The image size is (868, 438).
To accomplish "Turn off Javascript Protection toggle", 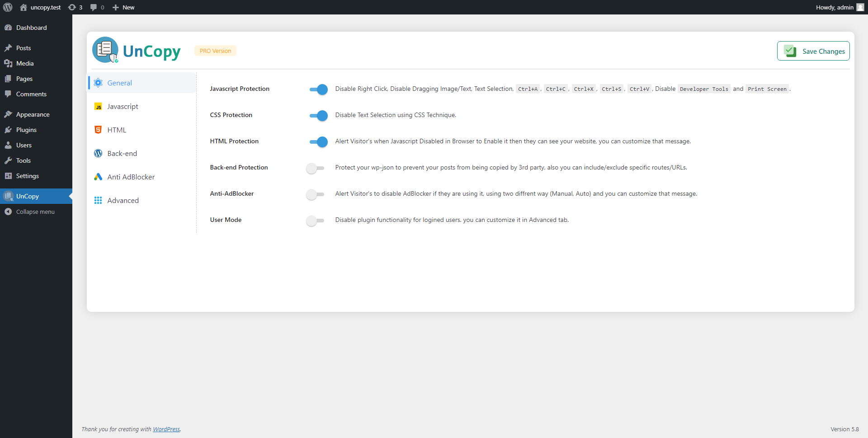I will pyautogui.click(x=319, y=89).
